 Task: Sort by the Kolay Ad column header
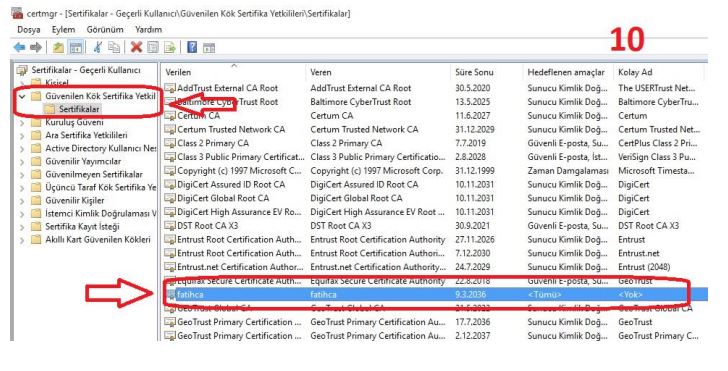(x=659, y=72)
